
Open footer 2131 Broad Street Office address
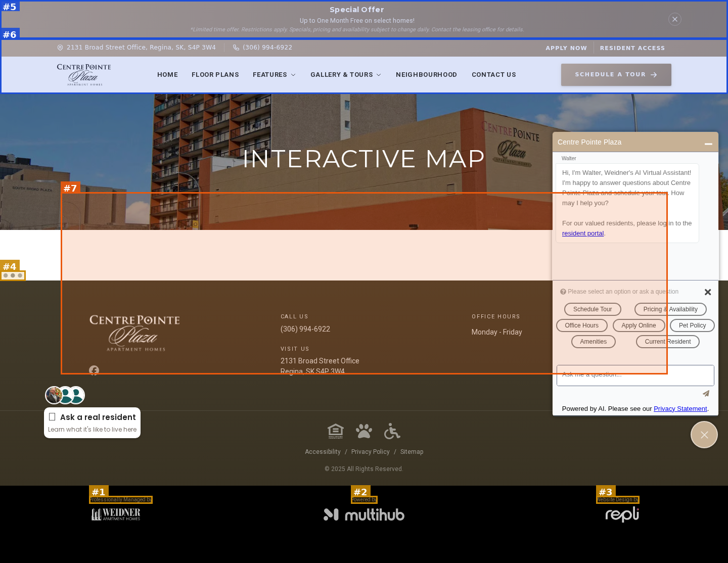320,366
